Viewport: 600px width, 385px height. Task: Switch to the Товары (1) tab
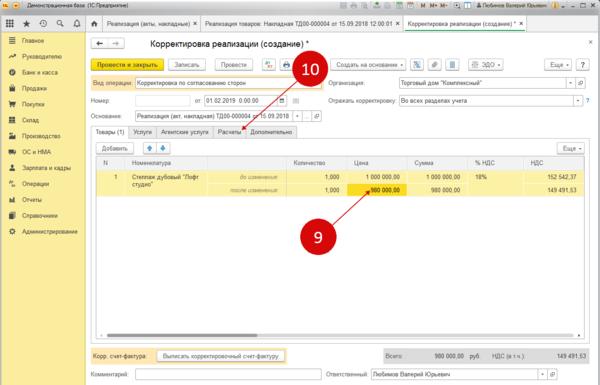click(110, 132)
